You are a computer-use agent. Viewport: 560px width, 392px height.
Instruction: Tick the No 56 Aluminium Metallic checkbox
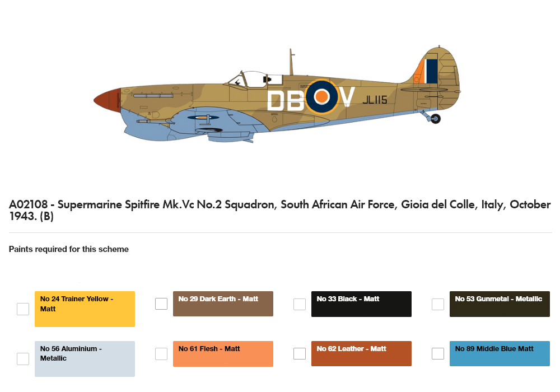click(23, 359)
